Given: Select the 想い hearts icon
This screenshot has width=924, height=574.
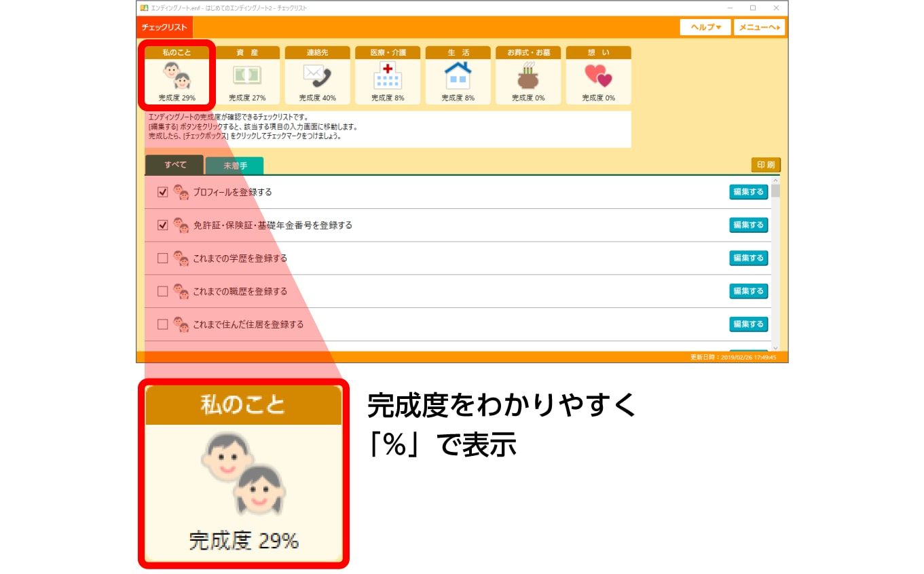Looking at the screenshot, I should click(x=598, y=77).
